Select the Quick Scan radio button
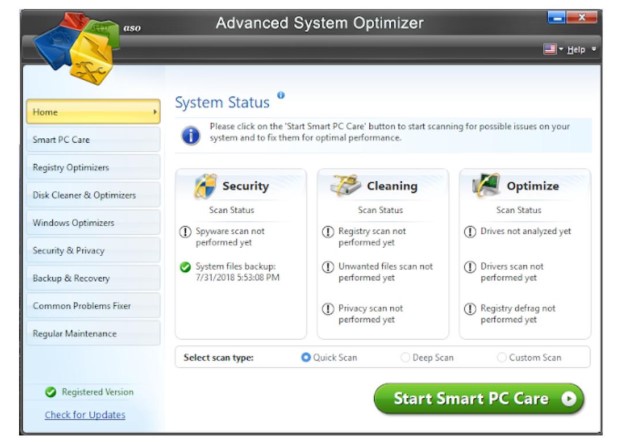This screenshot has width=623, height=444. pos(306,357)
